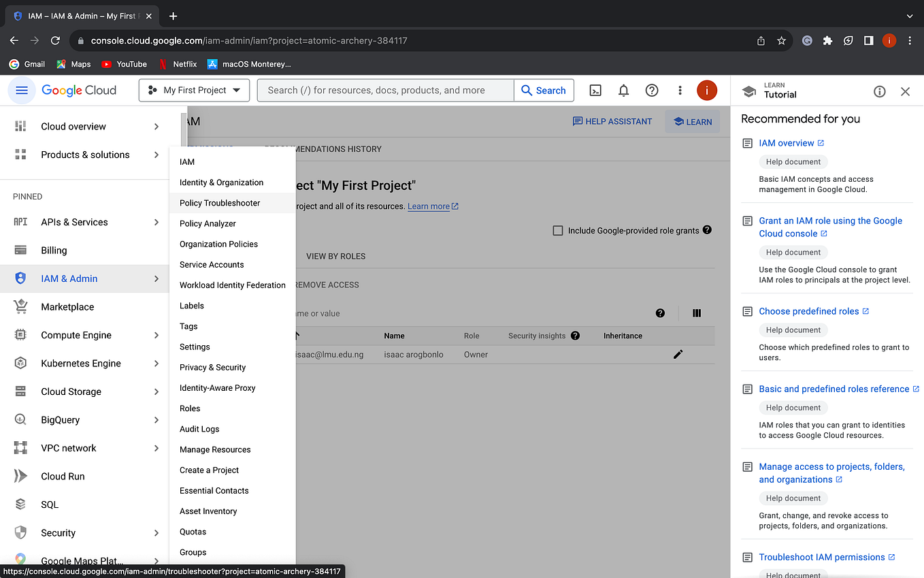The image size is (924, 578).
Task: Click the Learn more link
Action: coord(429,206)
